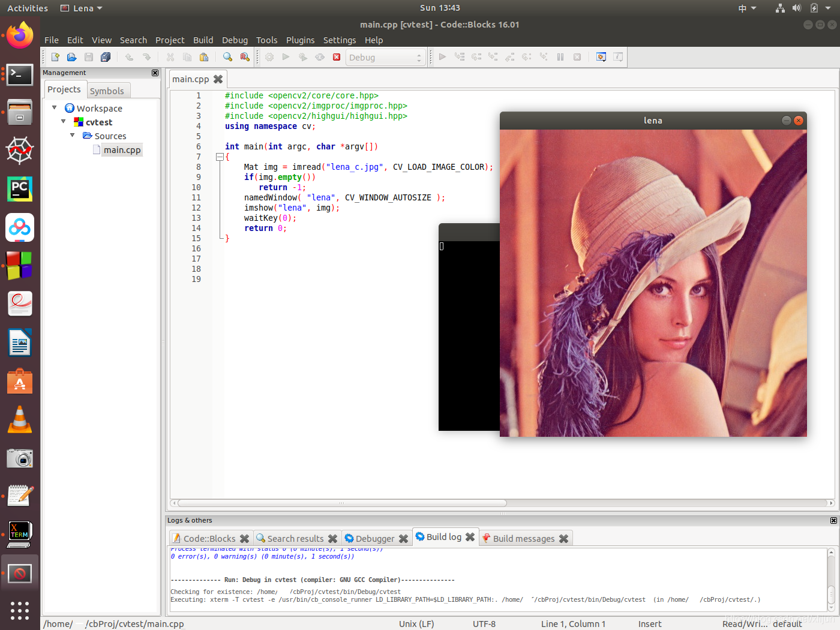Screen dimensions: 840x630
Task: Click the Insert mode status bar field
Action: [x=650, y=624]
